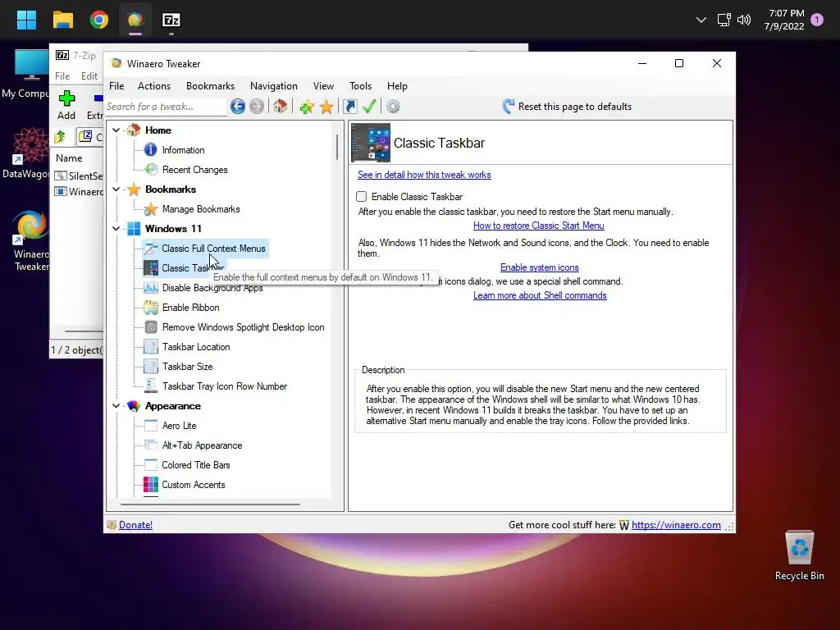The width and height of the screenshot is (840, 630).
Task: Open the File menu in Winaero Tweaker
Action: [116, 85]
